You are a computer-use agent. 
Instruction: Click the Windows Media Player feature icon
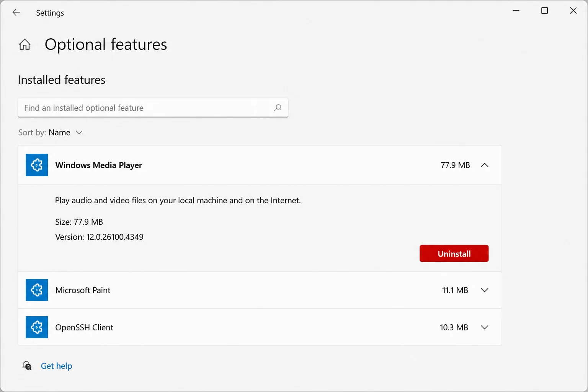(37, 165)
